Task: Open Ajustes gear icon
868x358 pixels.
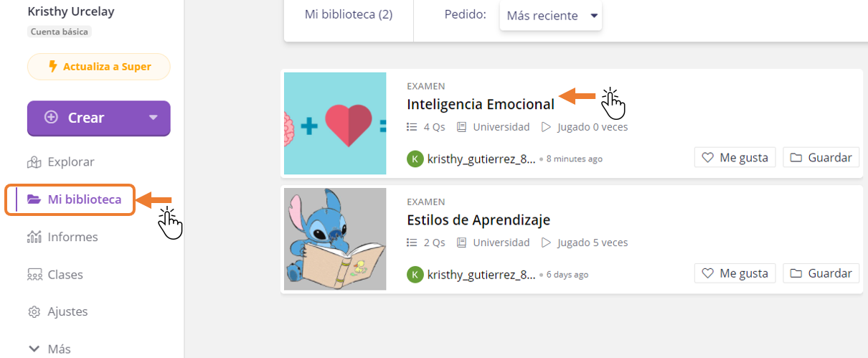Action: 34,312
